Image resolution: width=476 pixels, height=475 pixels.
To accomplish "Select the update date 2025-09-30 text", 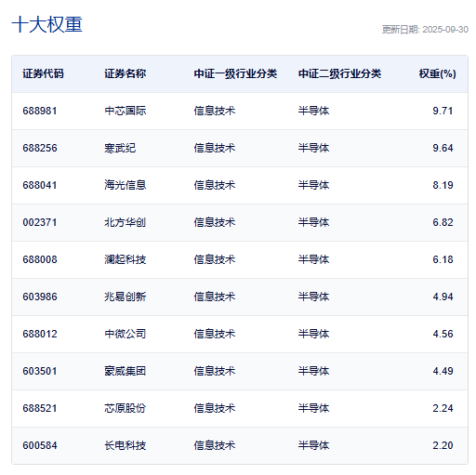I will click(x=445, y=30).
